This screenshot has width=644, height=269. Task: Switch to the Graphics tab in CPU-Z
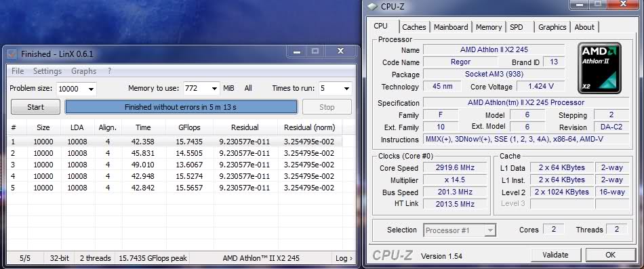click(552, 27)
